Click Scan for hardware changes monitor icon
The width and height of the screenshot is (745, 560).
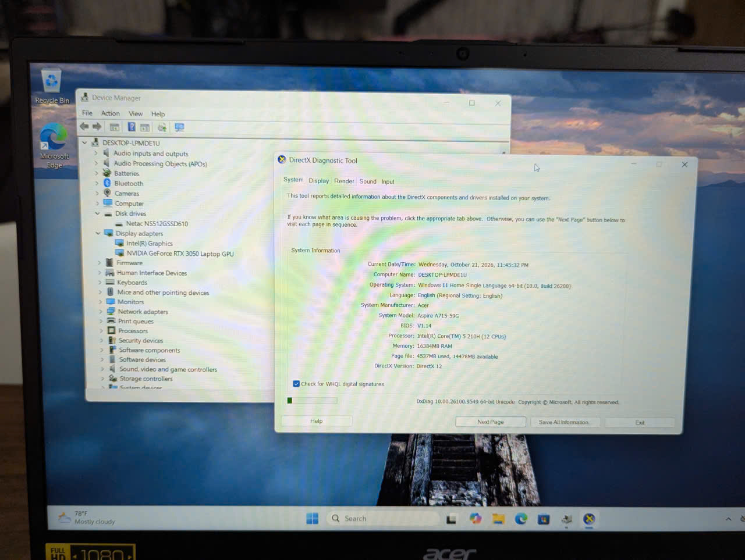point(179,127)
